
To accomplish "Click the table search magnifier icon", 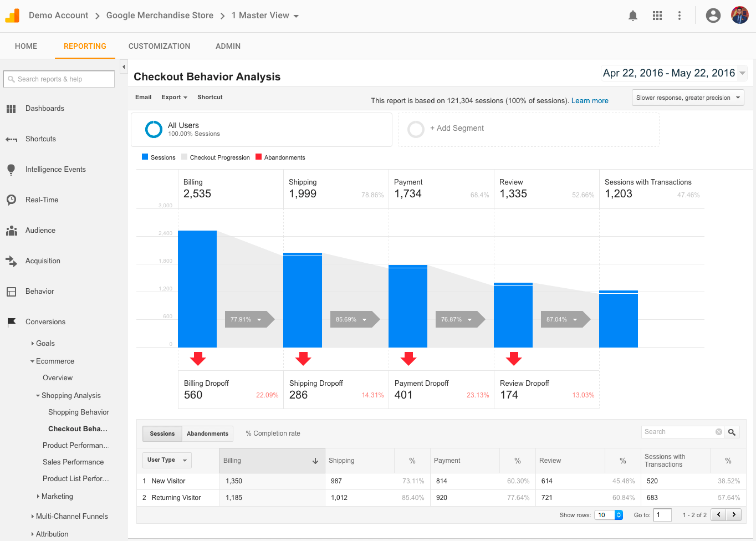I will click(x=732, y=432).
